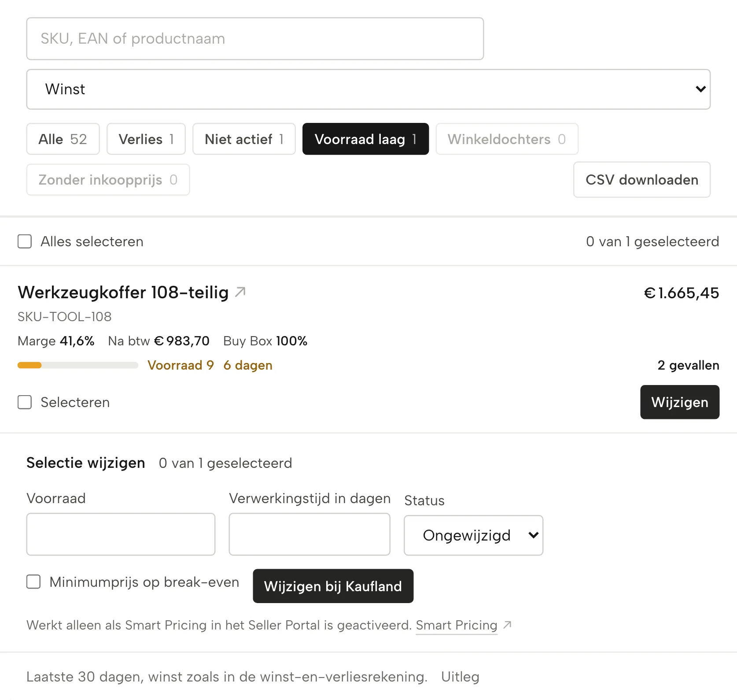The image size is (737, 700).
Task: Open the Smart Pricing link
Action: coord(457,625)
